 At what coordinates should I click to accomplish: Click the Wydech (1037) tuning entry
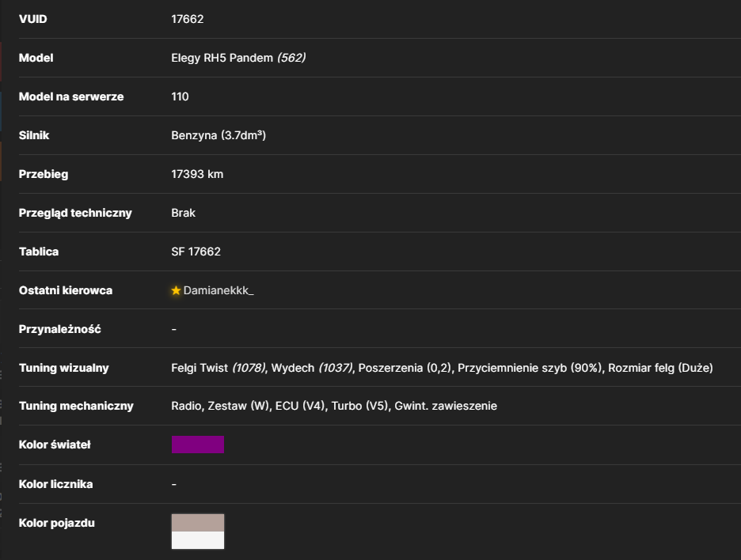[x=312, y=368]
